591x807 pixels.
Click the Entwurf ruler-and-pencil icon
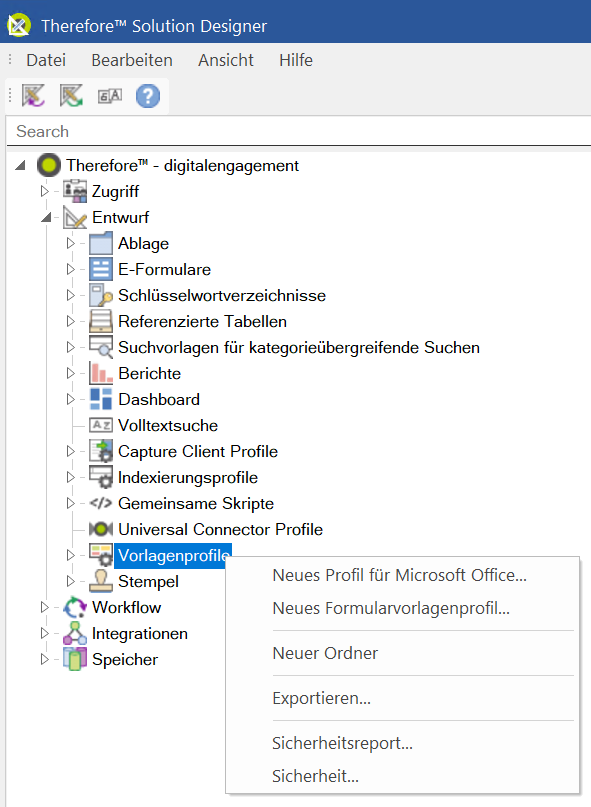pyautogui.click(x=75, y=217)
